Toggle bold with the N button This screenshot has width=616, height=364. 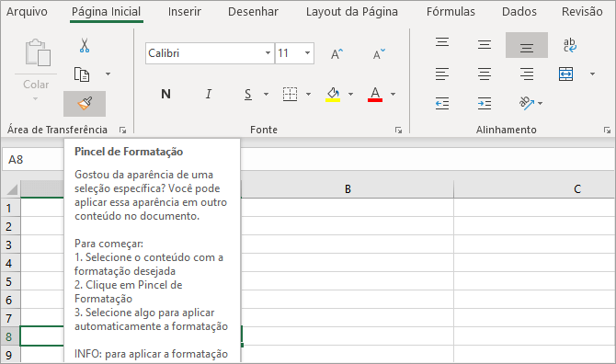(x=165, y=94)
